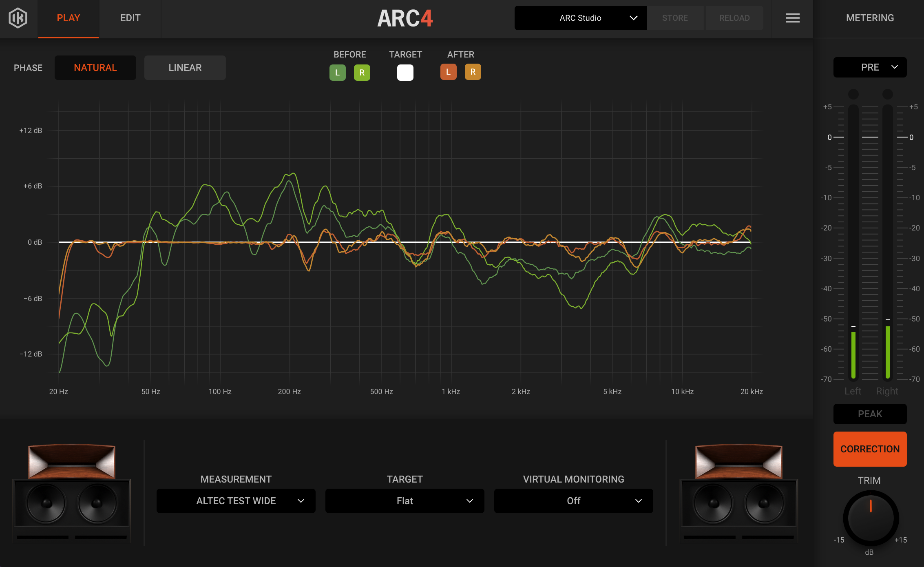Click the right Altec speaker image
The height and width of the screenshot is (567, 924).
tap(738, 493)
